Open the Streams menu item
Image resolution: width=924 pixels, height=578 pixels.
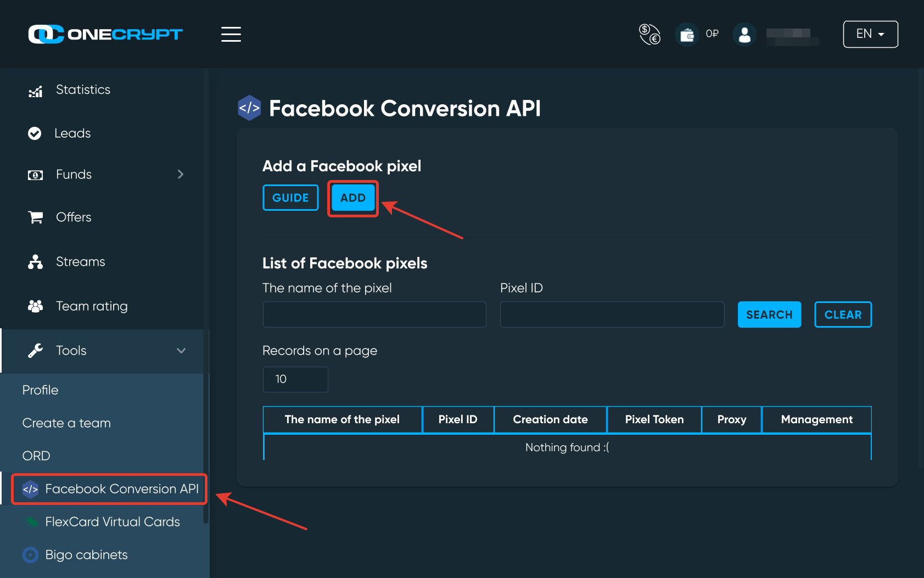[x=80, y=262]
